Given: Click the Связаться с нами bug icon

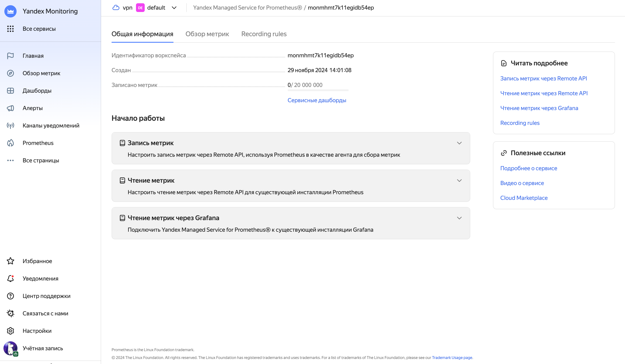Looking at the screenshot, I should pyautogui.click(x=10, y=313).
